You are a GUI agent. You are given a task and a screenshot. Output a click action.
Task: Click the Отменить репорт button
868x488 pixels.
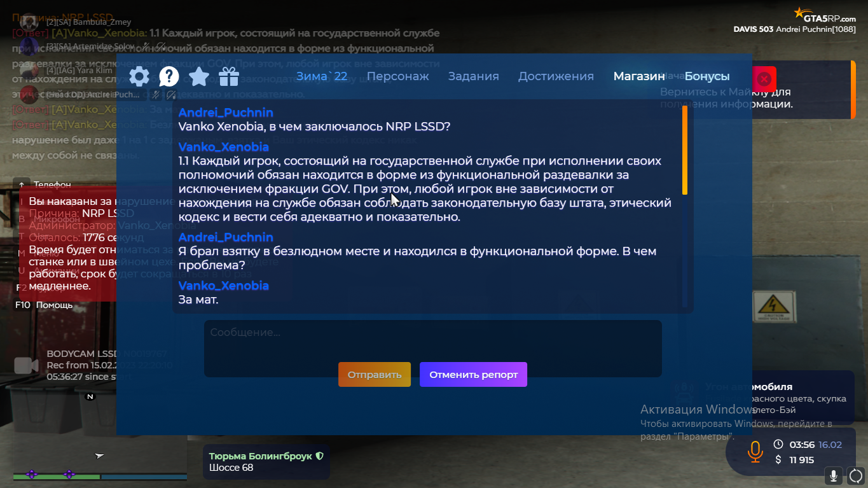coord(473,374)
